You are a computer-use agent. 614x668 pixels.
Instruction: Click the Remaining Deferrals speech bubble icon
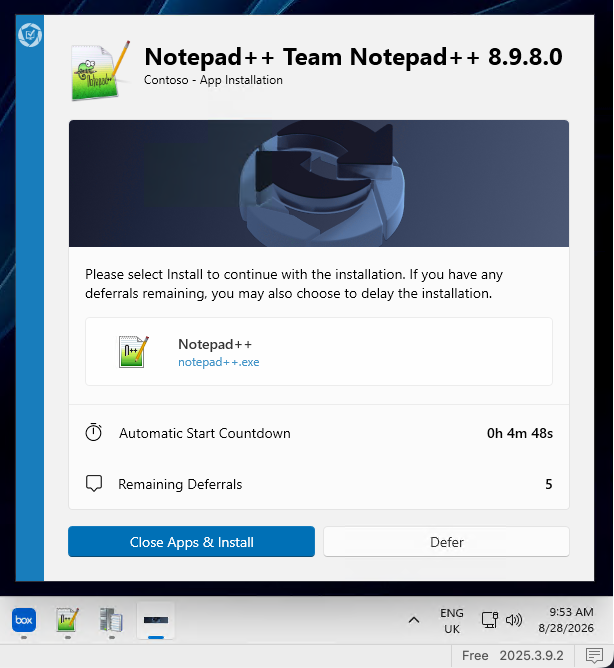(x=94, y=484)
